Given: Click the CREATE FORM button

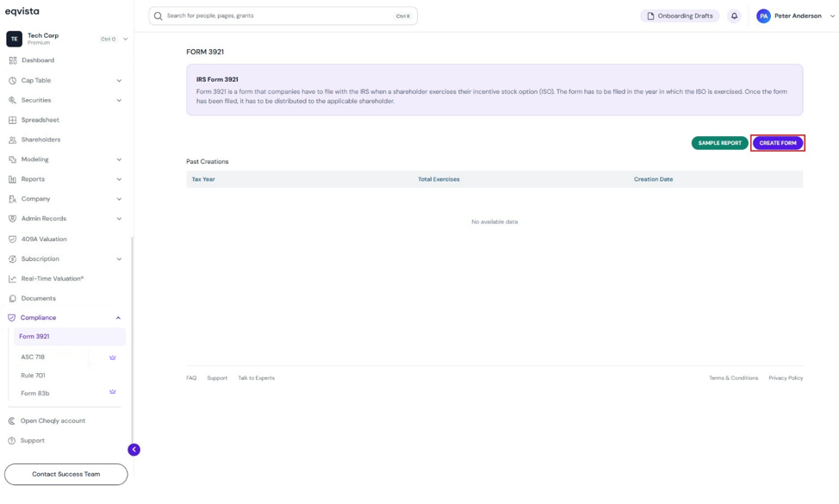Looking at the screenshot, I should [778, 143].
